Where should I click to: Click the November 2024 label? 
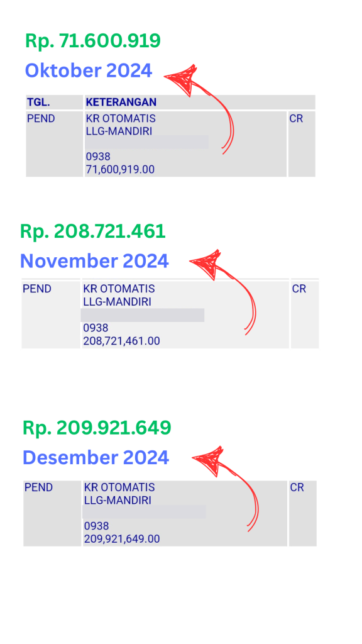pos(94,261)
